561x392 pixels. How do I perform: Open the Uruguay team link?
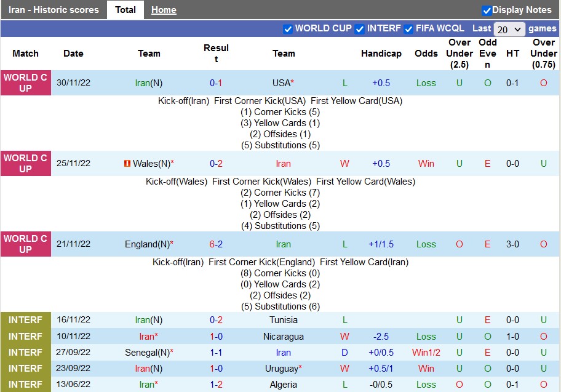tap(284, 369)
